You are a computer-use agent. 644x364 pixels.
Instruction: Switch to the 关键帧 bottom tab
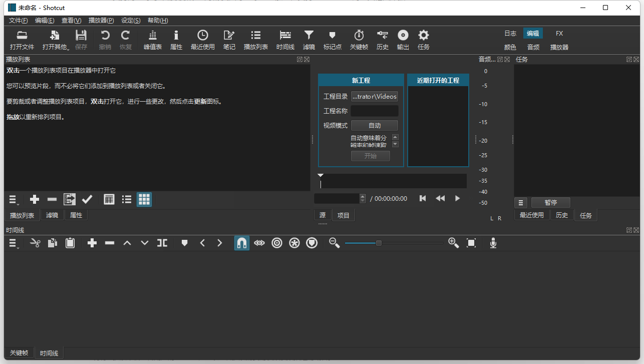tap(19, 353)
